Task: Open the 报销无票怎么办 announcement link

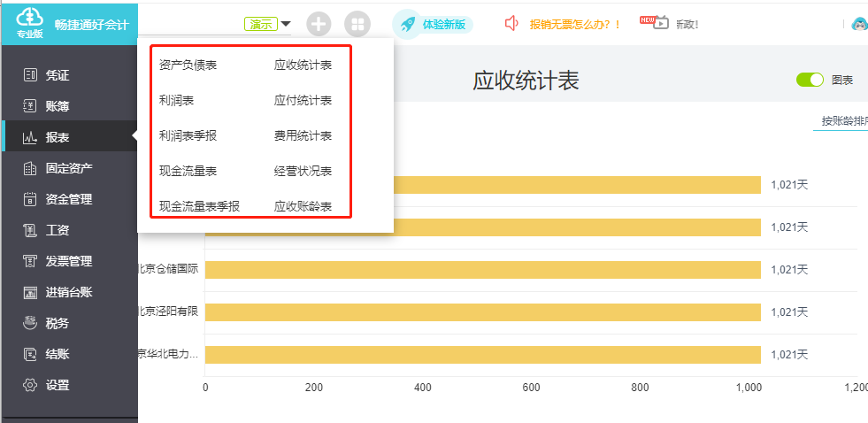Action: pyautogui.click(x=575, y=25)
